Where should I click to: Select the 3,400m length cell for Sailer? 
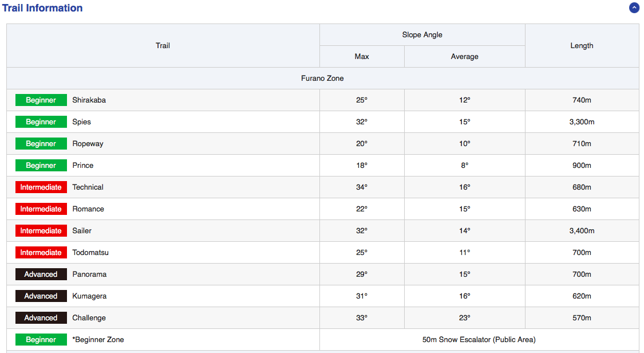pyautogui.click(x=582, y=231)
